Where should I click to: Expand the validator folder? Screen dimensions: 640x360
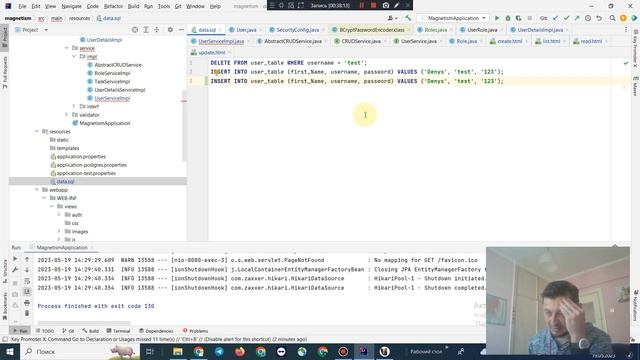coord(67,115)
